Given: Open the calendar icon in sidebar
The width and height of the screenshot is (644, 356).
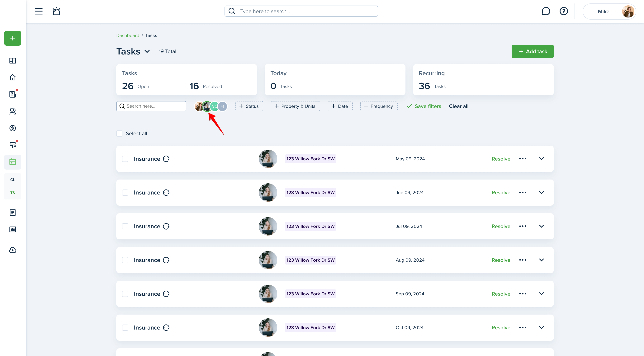Looking at the screenshot, I should [13, 162].
